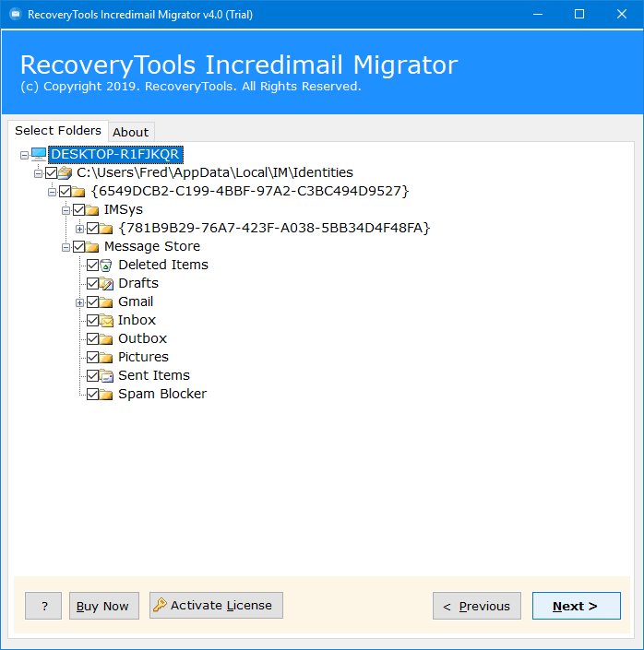Viewport: 644px width, 650px height.
Task: Select the C:\Users\Fred\AppData\Local\IM\Identities label
Action: [215, 172]
